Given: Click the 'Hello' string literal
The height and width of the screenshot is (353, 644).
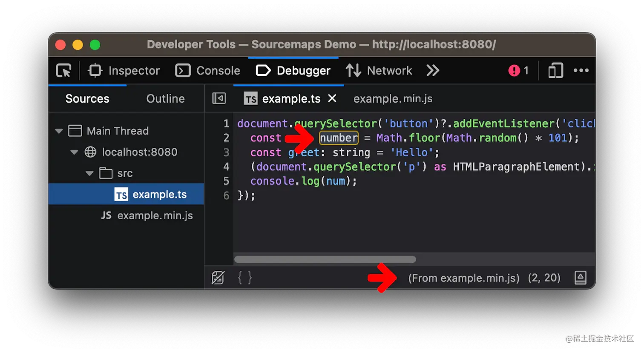Looking at the screenshot, I should point(412,152).
